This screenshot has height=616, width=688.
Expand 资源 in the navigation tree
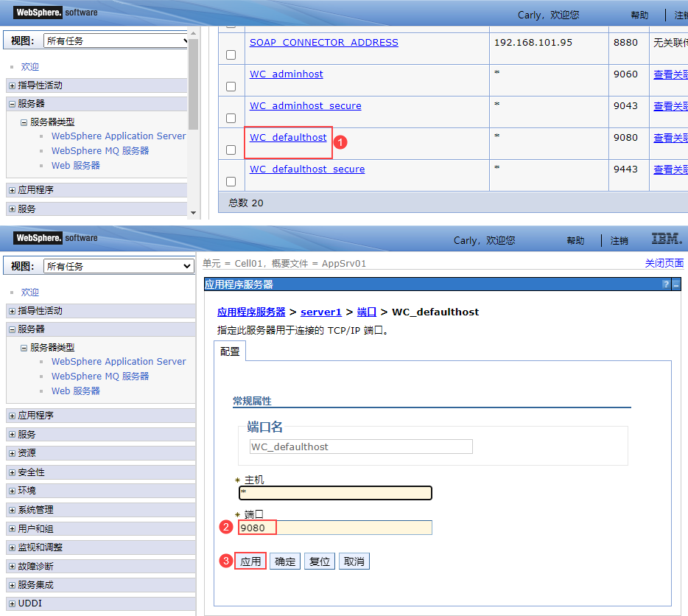click(12, 453)
